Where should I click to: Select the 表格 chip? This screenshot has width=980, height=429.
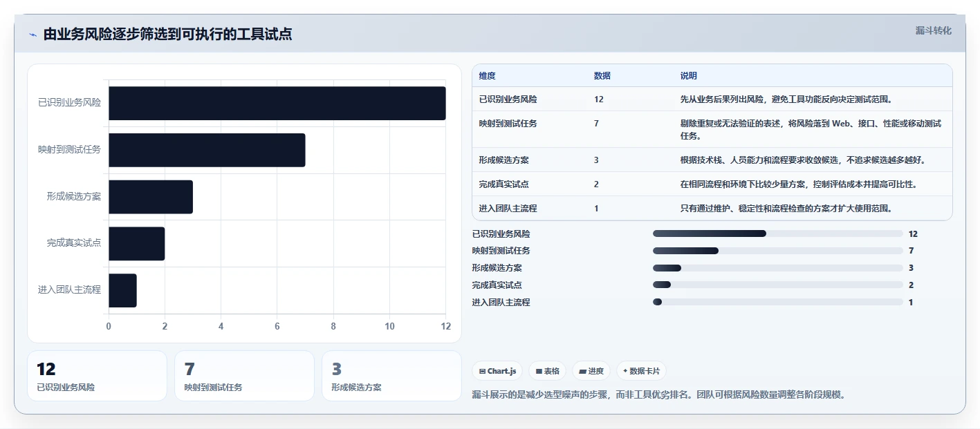coord(547,371)
